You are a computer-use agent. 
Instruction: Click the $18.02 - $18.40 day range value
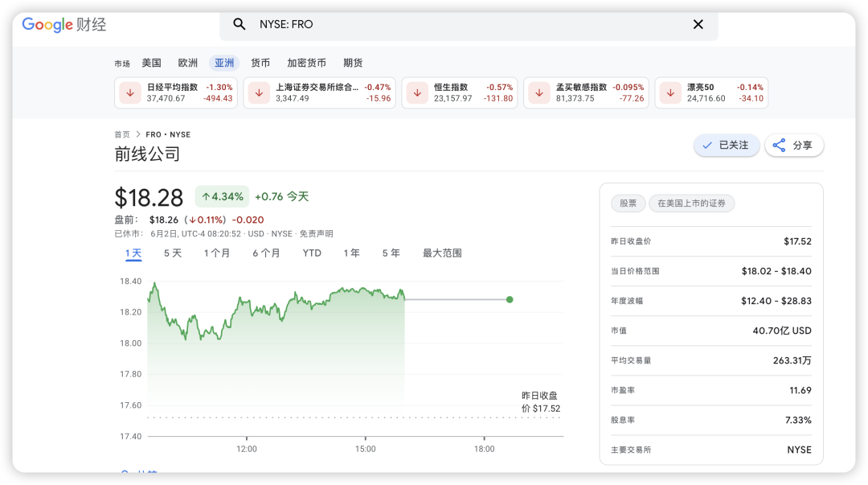click(x=776, y=272)
